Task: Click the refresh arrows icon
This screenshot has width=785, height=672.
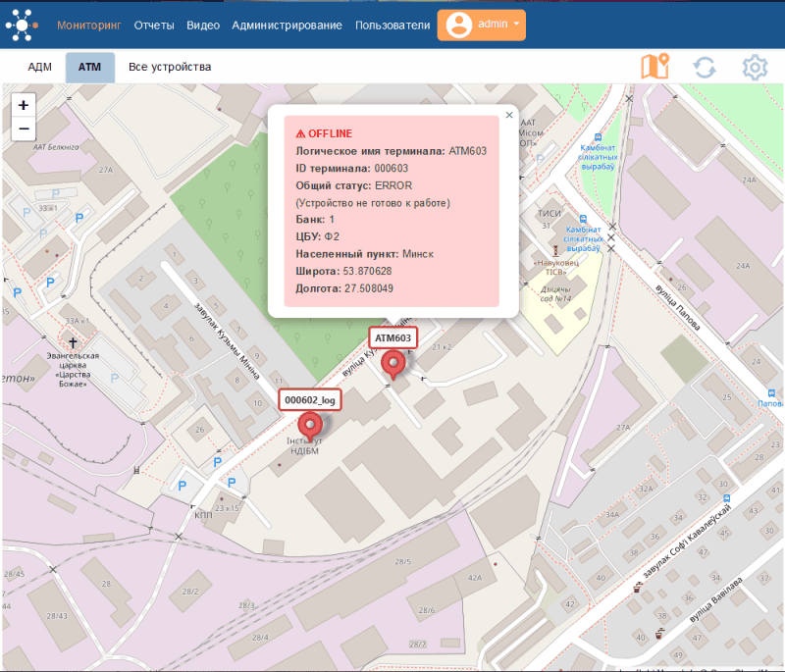Action: point(704,67)
